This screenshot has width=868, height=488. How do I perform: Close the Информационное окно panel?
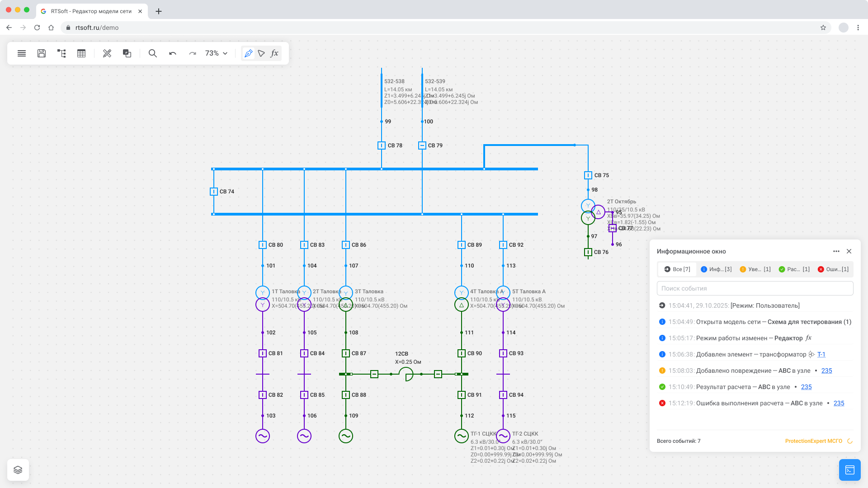pos(849,251)
